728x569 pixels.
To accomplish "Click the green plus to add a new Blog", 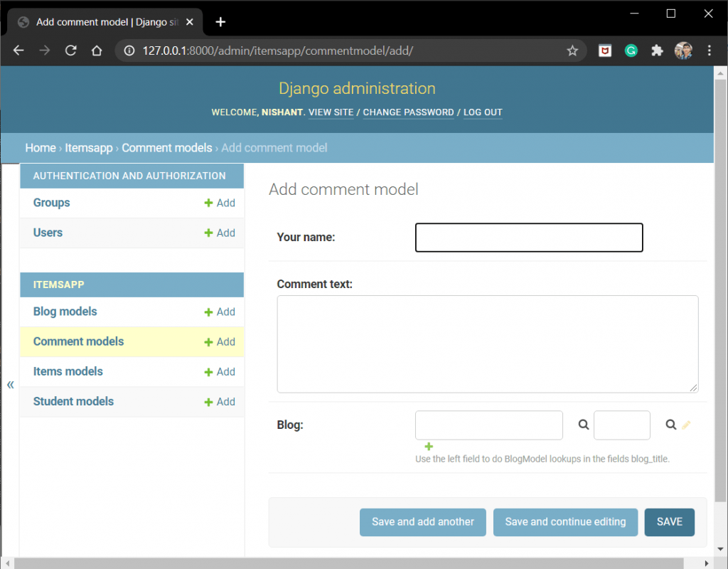I will [428, 447].
